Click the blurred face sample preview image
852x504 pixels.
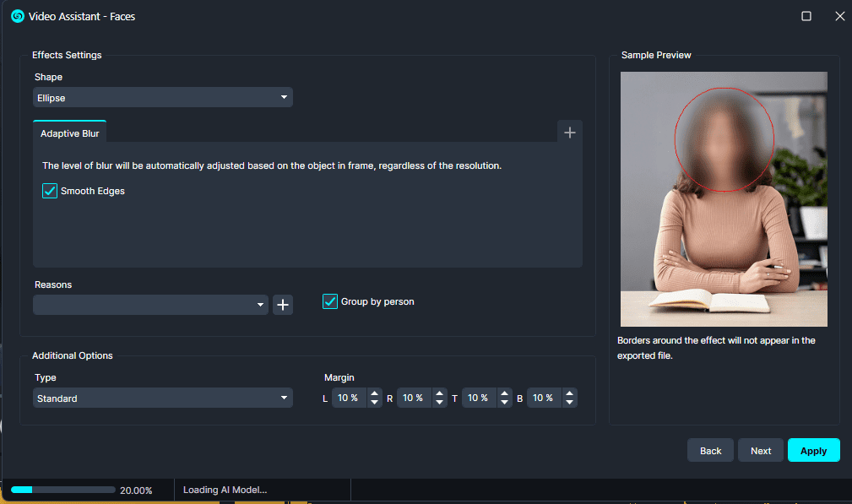[724, 198]
